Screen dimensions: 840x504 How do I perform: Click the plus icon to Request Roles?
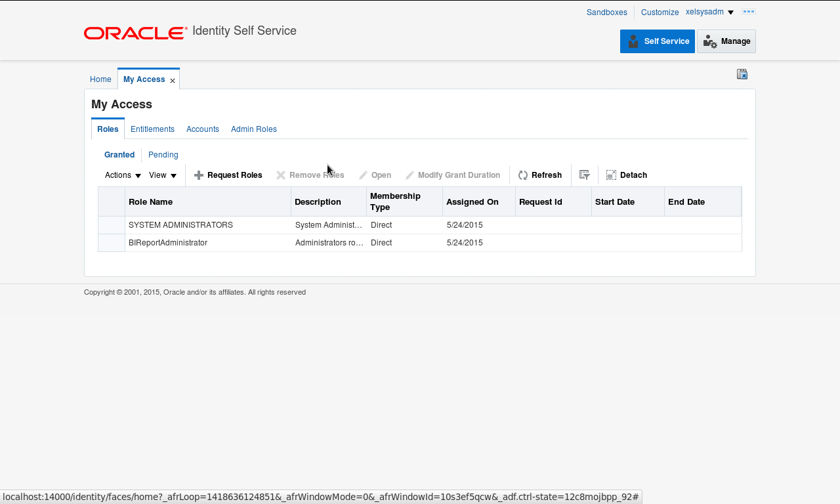click(x=198, y=175)
